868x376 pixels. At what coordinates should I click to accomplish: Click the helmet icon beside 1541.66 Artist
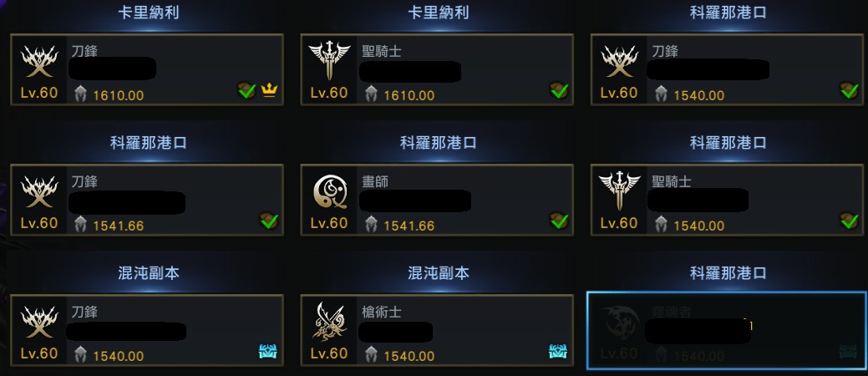372,224
